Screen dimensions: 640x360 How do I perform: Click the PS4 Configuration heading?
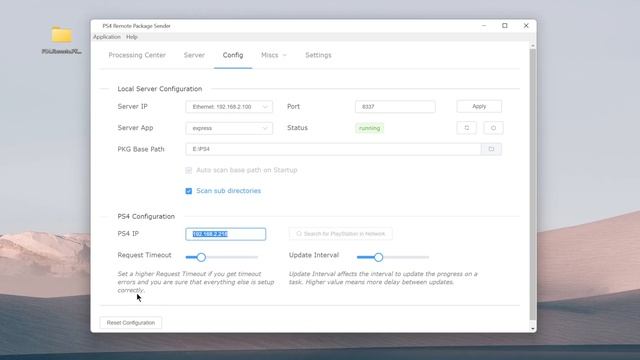pyautogui.click(x=146, y=216)
